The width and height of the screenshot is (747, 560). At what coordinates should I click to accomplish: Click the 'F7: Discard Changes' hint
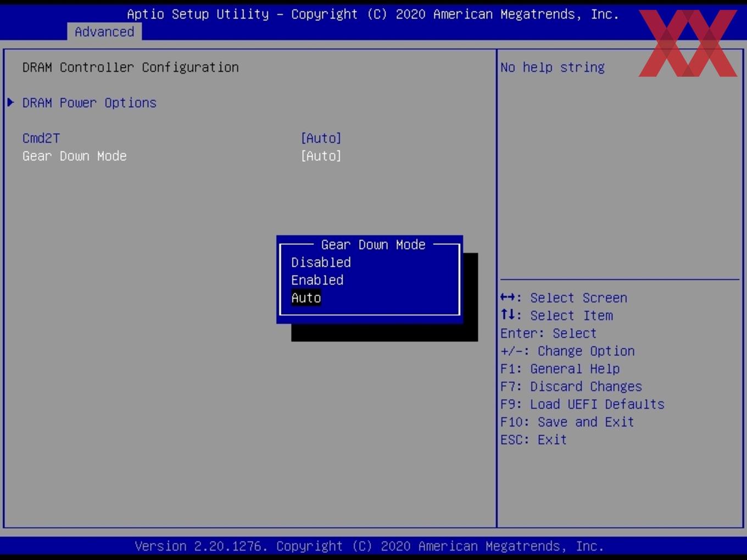point(571,387)
